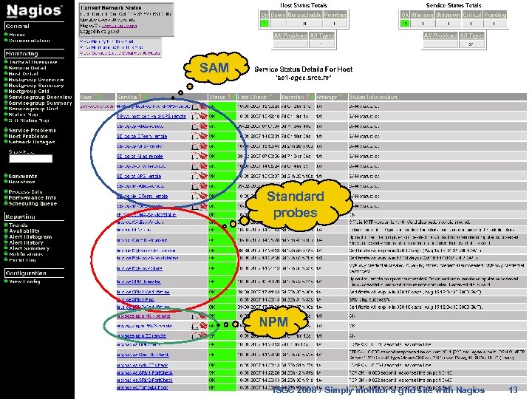The image size is (532, 399).
Task: View Host Problems
Action: [28, 136]
